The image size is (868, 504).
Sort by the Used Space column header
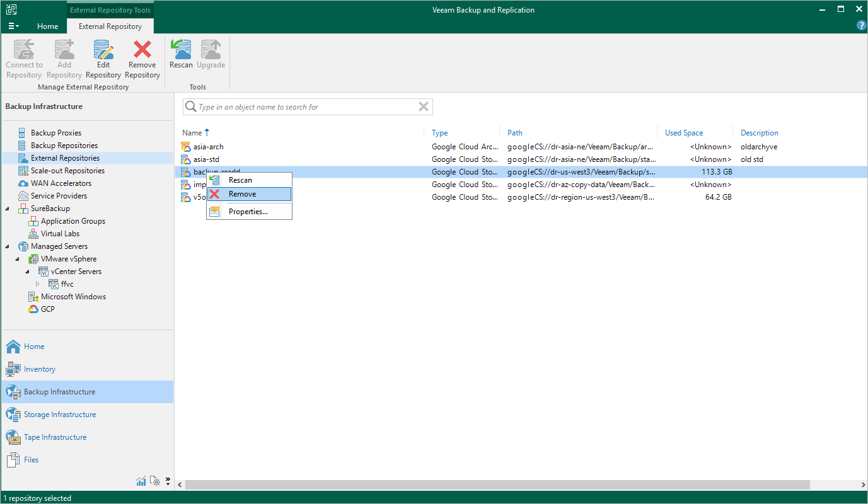(684, 133)
